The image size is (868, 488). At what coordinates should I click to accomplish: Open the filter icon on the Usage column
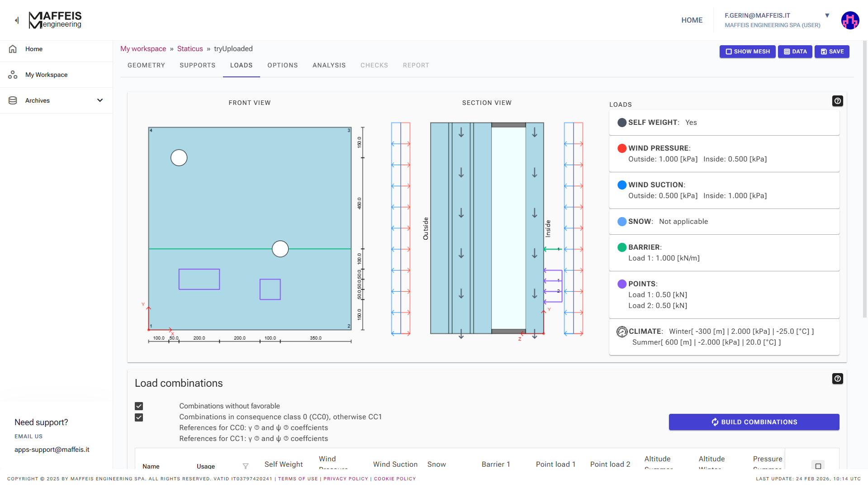246,466
